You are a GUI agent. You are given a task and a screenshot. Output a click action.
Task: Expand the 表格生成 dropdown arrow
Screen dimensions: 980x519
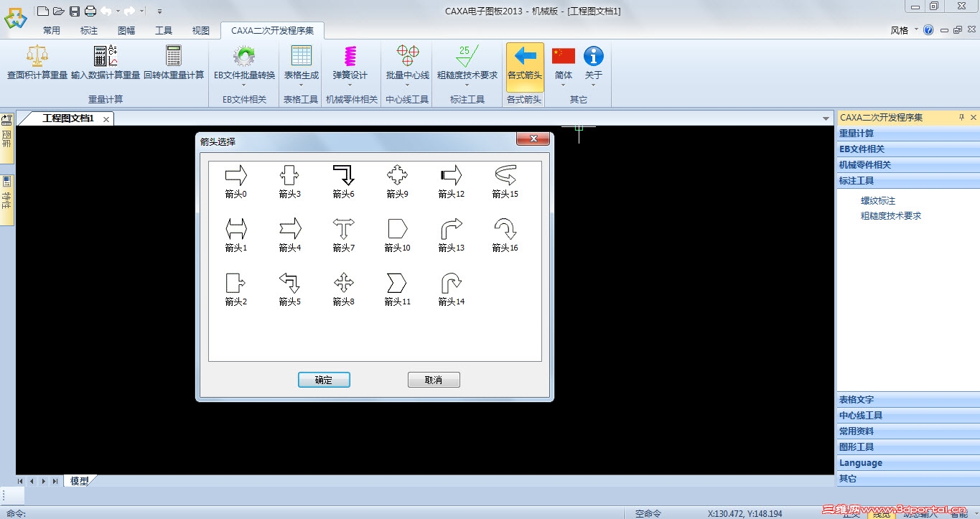coord(301,85)
